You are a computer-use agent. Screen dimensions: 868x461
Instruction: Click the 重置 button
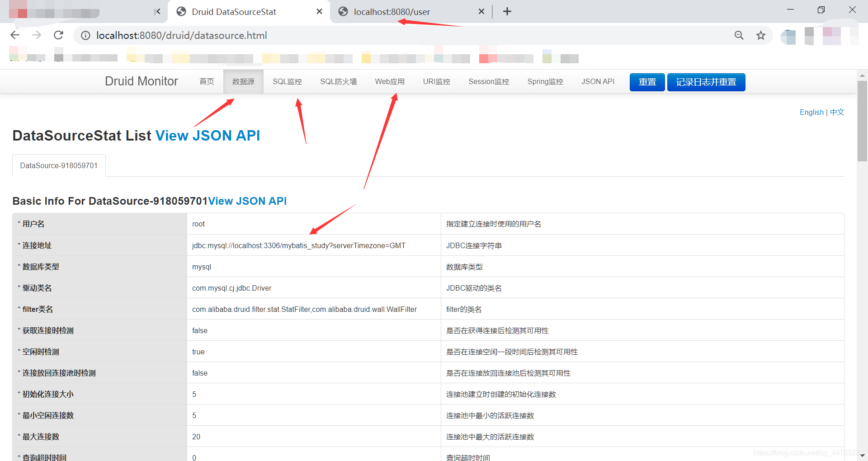pos(647,82)
